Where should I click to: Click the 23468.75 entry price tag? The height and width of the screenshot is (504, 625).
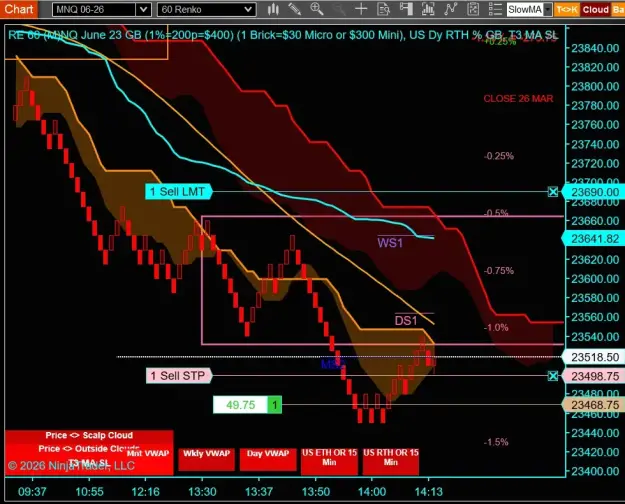(x=593, y=405)
